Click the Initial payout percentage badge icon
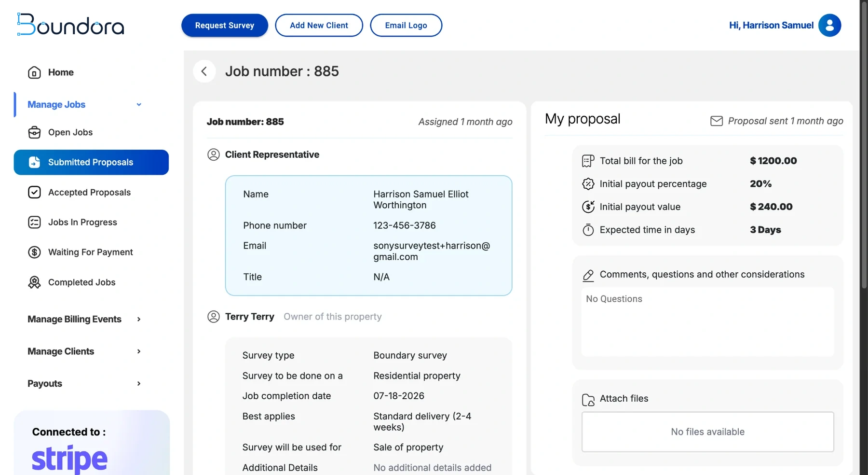868x475 pixels. (x=588, y=184)
